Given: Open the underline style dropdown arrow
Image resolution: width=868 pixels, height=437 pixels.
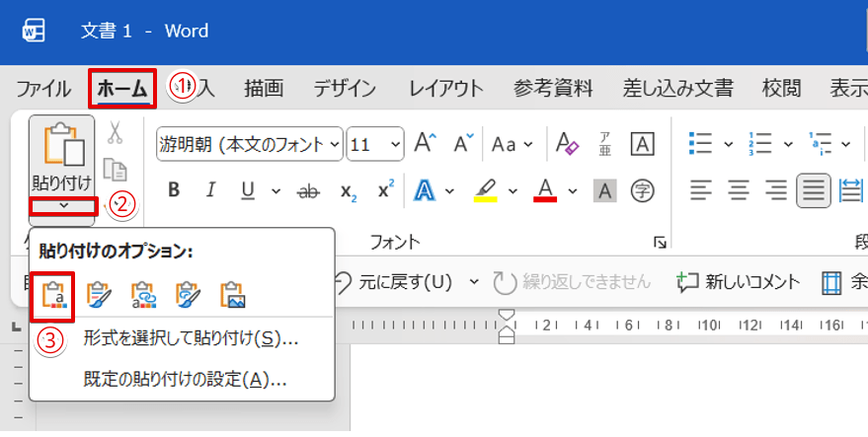Looking at the screenshot, I should coord(276,191).
